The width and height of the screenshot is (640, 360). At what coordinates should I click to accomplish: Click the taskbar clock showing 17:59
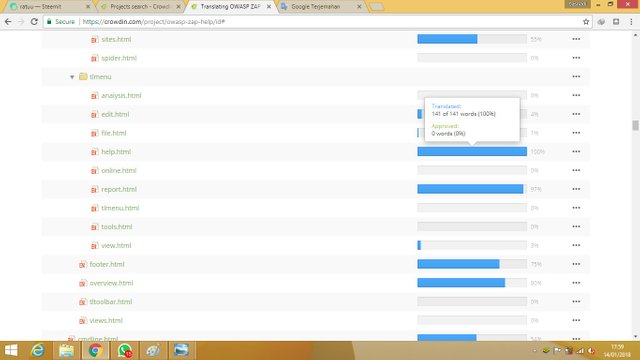click(618, 351)
